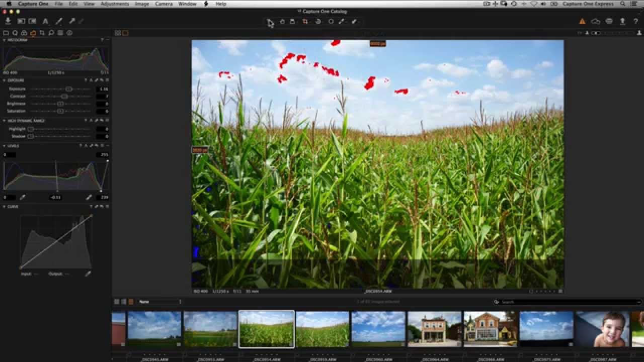Open the Window menu
The height and width of the screenshot is (362, 644).
coord(187,4)
